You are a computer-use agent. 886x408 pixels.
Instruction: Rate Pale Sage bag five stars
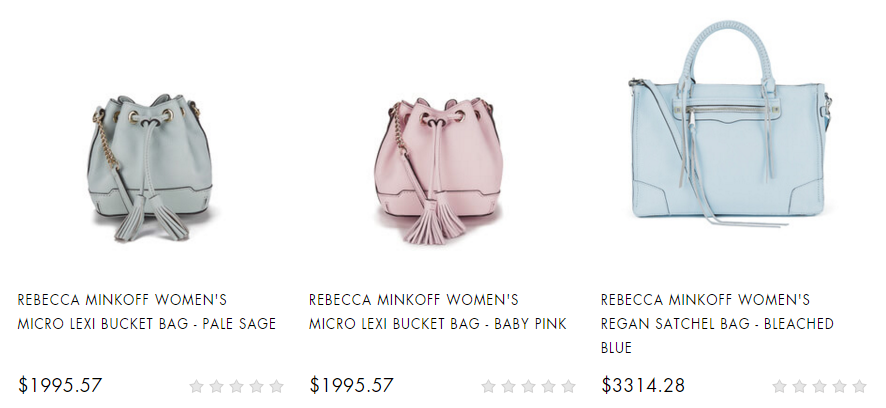pyautogui.click(x=276, y=386)
